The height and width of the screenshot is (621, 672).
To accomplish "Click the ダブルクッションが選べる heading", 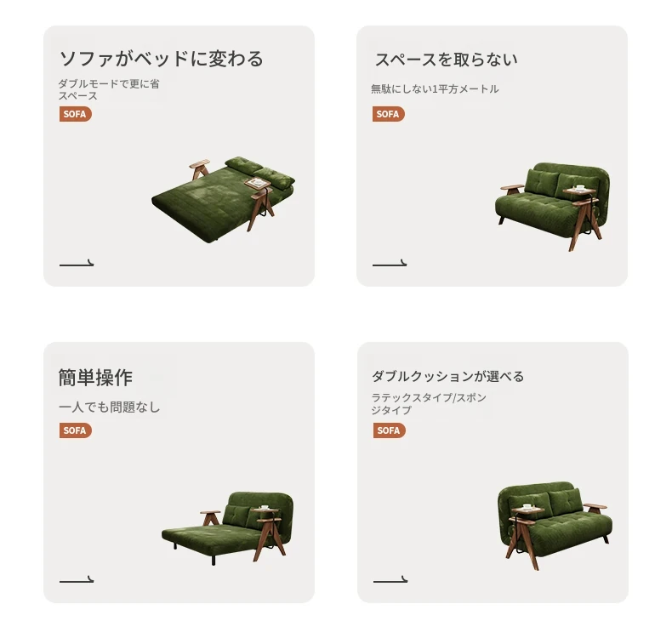I will pyautogui.click(x=447, y=376).
